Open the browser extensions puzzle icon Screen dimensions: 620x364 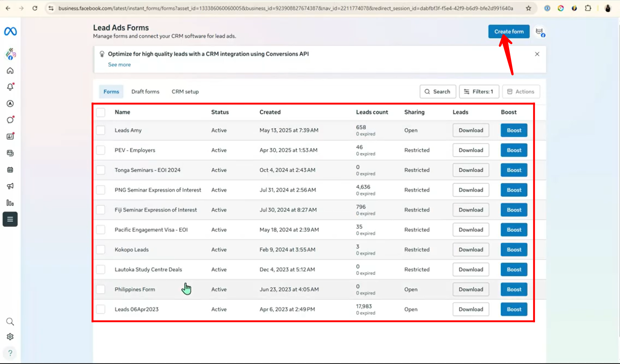coord(588,8)
